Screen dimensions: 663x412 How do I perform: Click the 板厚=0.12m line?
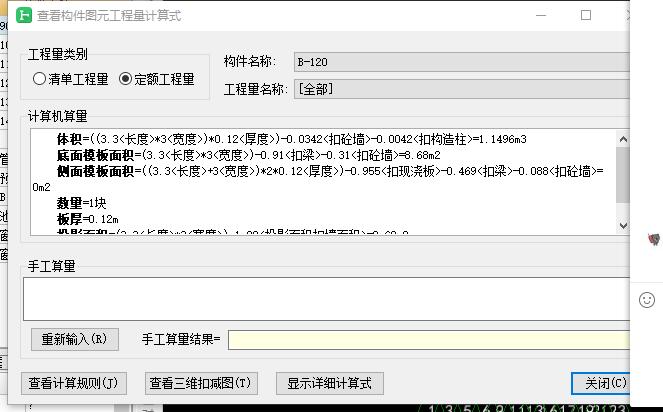tap(88, 219)
